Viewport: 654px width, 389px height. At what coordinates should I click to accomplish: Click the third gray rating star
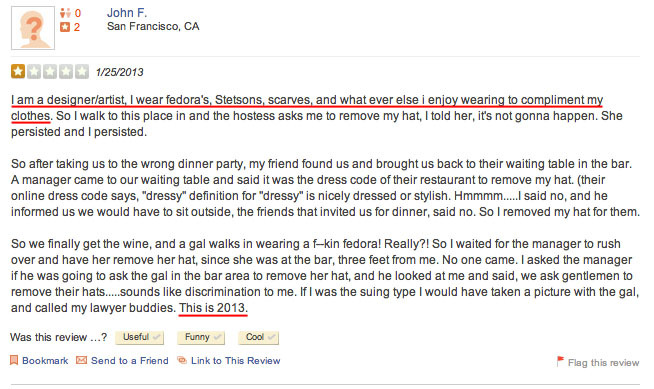click(50, 71)
